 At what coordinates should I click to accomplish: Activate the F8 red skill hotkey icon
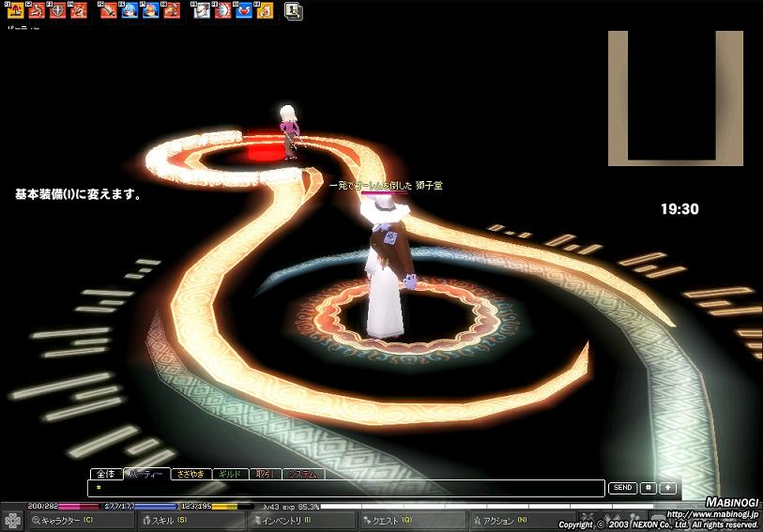click(171, 10)
